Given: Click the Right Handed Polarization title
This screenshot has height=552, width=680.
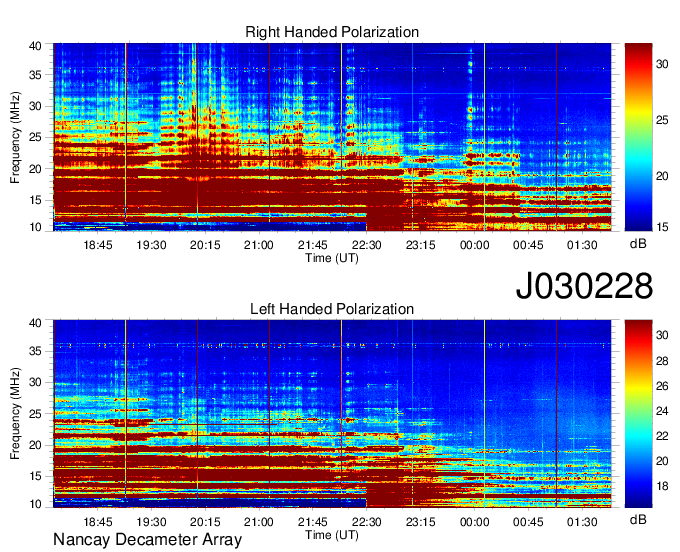Looking at the screenshot, I should coord(332,32).
